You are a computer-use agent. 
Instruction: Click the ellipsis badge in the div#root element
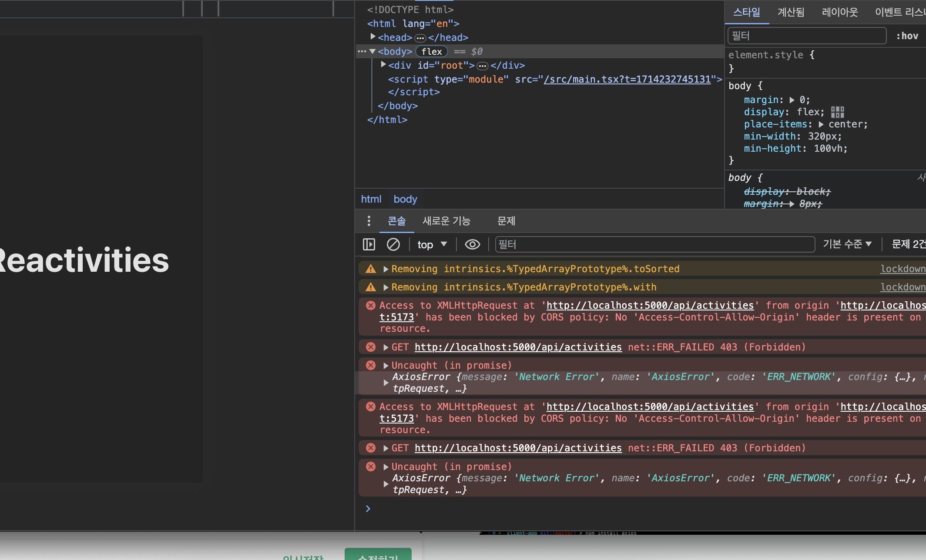click(x=483, y=66)
